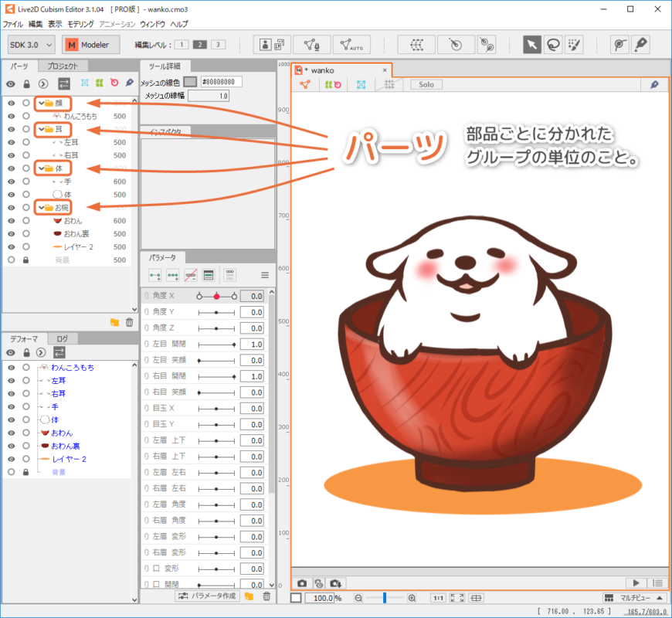Click the pin tool in top toolbar
Image resolution: width=672 pixels, height=618 pixels.
(x=640, y=45)
